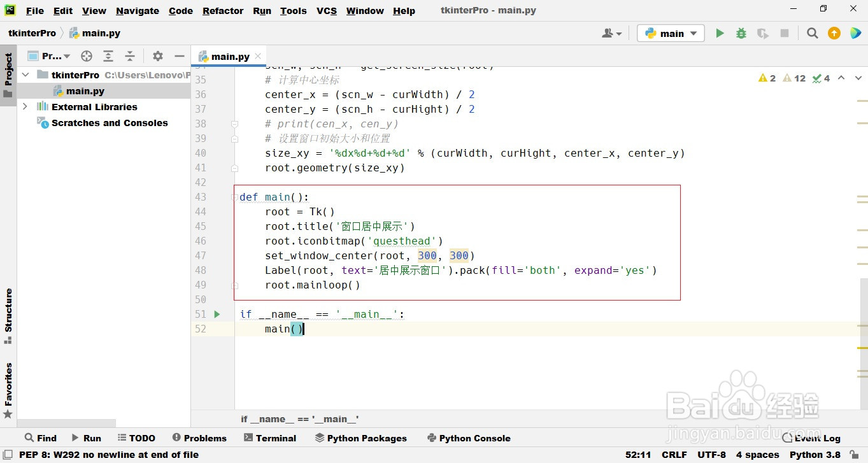Run the main configuration with green play icon
868x463 pixels.
(x=720, y=32)
